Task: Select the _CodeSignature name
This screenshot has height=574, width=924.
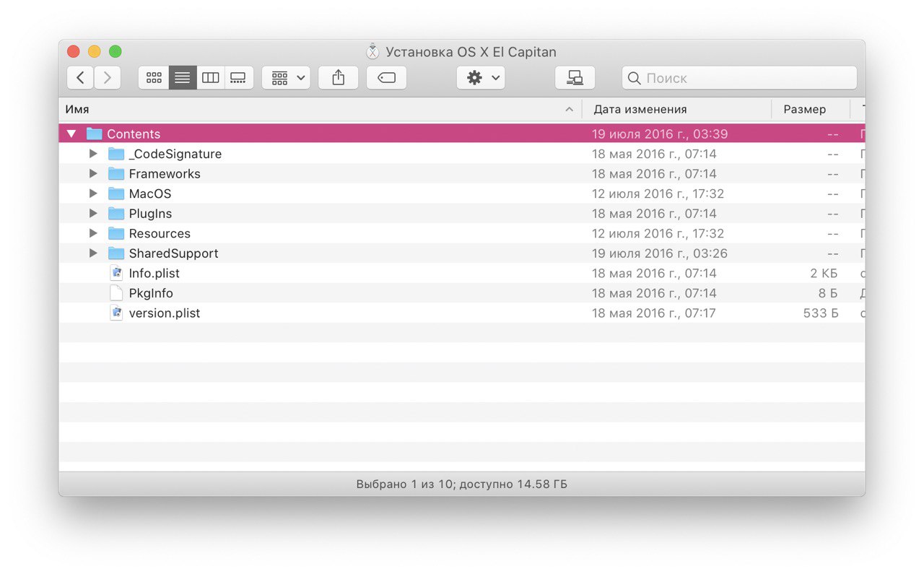Action: pos(175,154)
